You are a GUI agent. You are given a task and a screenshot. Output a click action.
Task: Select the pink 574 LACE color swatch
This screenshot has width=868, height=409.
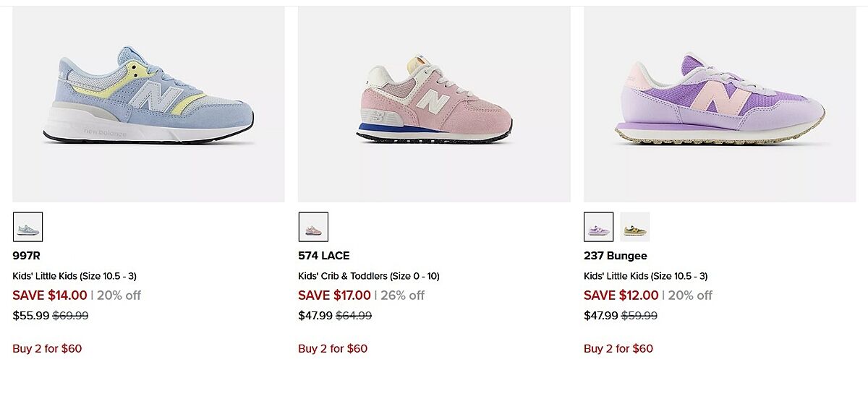[x=313, y=227]
